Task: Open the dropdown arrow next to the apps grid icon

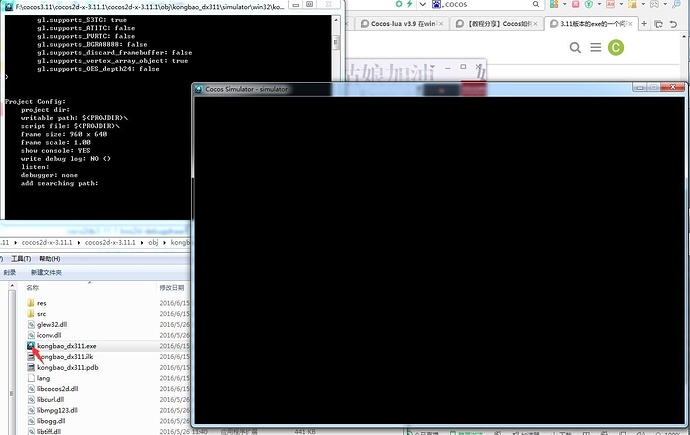Action: (x=565, y=4)
